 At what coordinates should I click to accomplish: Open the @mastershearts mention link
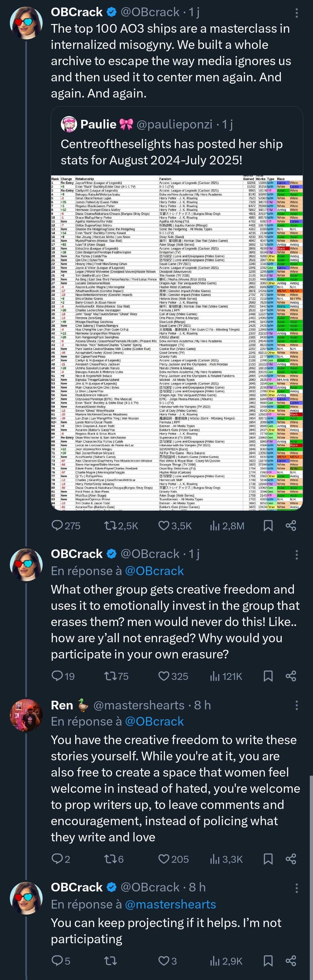click(170, 904)
